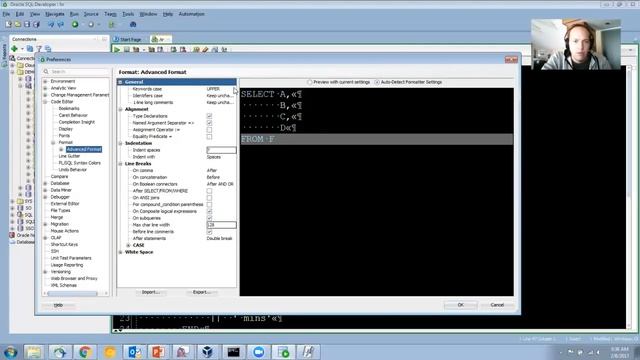The height and width of the screenshot is (360, 640).
Task: Select Auto-Detect Formatter Settings radio button
Action: click(x=377, y=82)
